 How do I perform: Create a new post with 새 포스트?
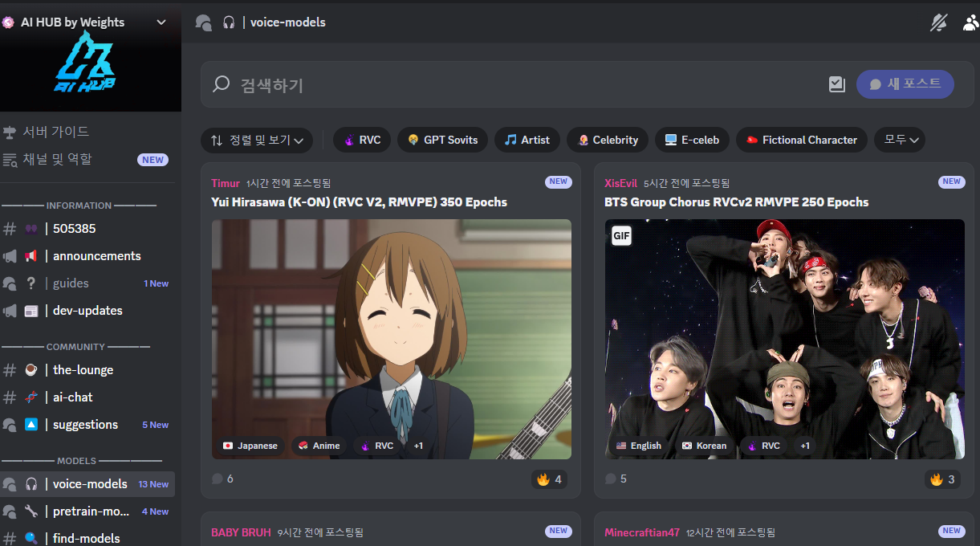(x=905, y=84)
